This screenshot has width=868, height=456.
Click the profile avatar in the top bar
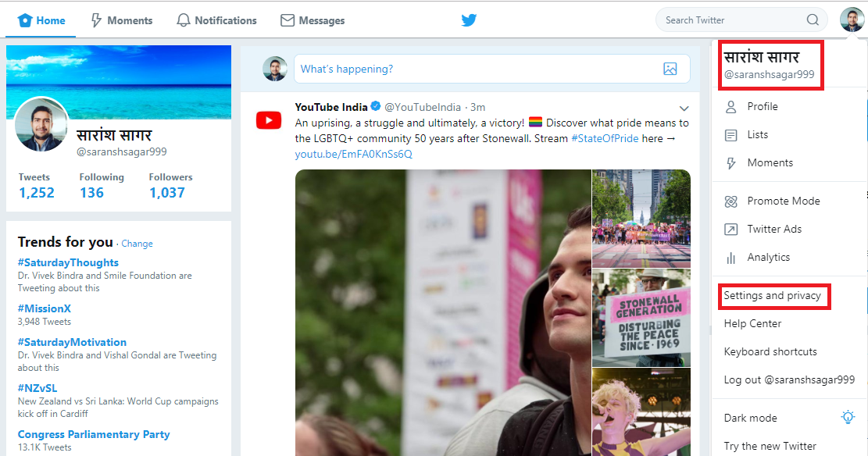[x=852, y=20]
